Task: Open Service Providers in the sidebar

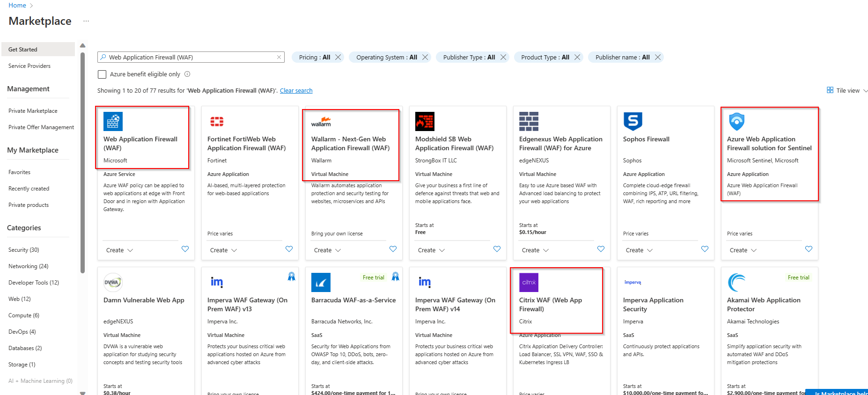Action: tap(29, 66)
